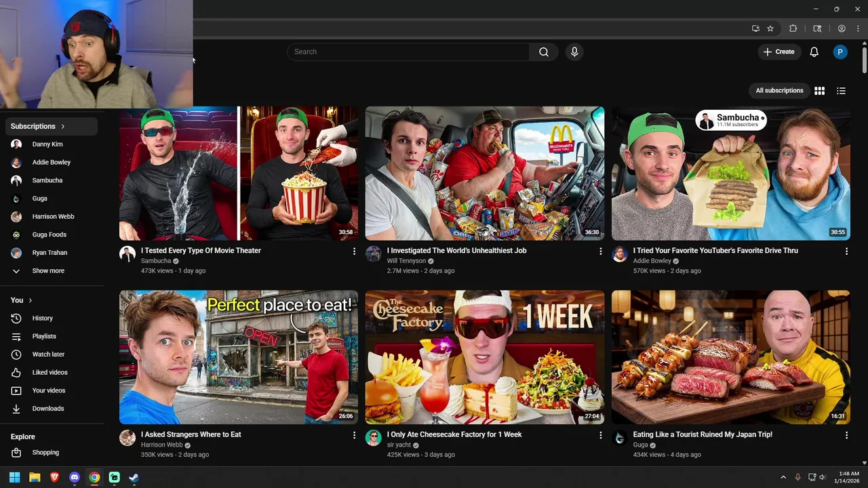868x488 pixels.
Task: Open the notifications bell
Action: click(814, 52)
